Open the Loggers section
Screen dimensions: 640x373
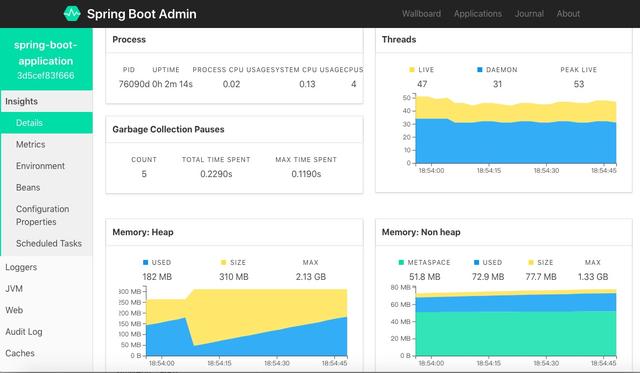pos(21,267)
